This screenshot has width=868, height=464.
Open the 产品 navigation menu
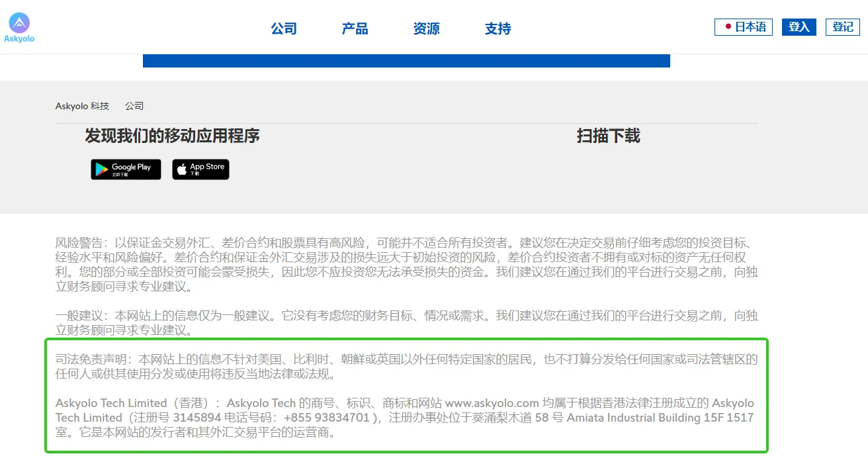click(x=355, y=28)
